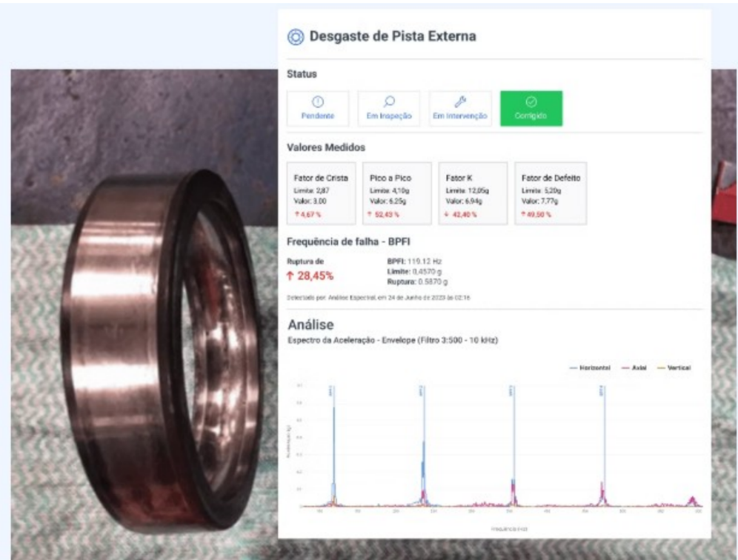Select the green Corrigido status
The height and width of the screenshot is (560, 738).
pos(531,109)
